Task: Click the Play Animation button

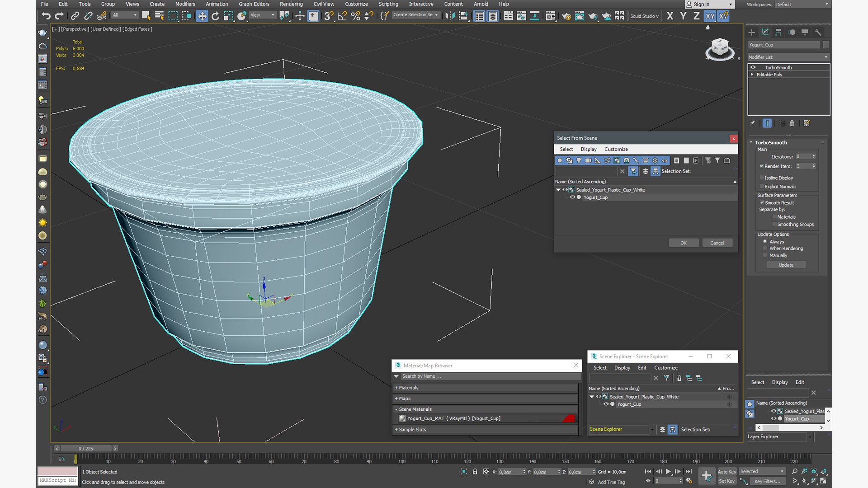Action: tap(668, 471)
